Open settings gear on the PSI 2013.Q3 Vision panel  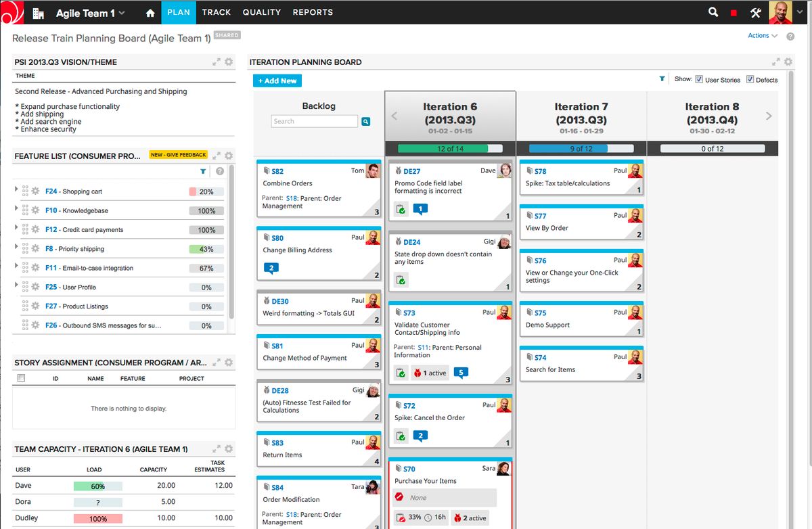pyautogui.click(x=229, y=62)
